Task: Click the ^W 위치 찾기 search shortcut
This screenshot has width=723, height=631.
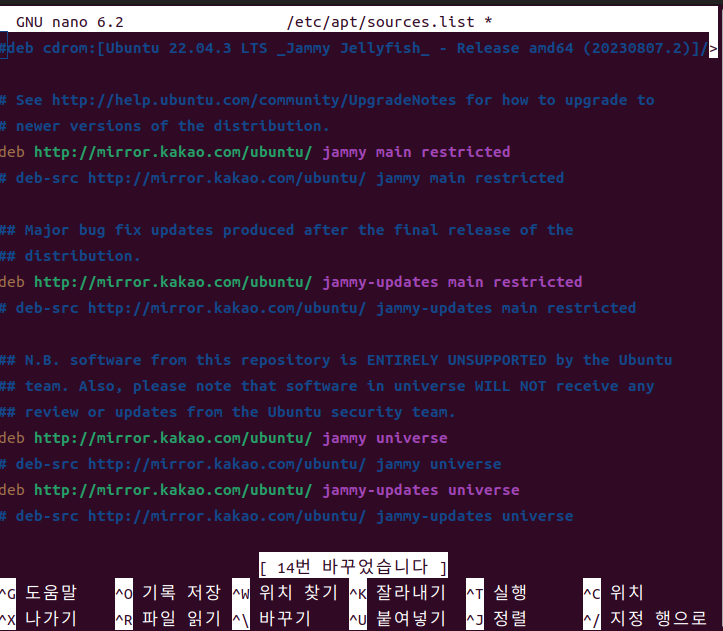Action: tap(285, 593)
